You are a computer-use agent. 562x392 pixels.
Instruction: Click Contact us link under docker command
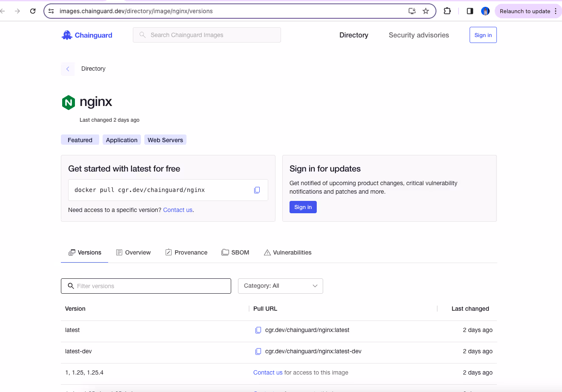[178, 210]
